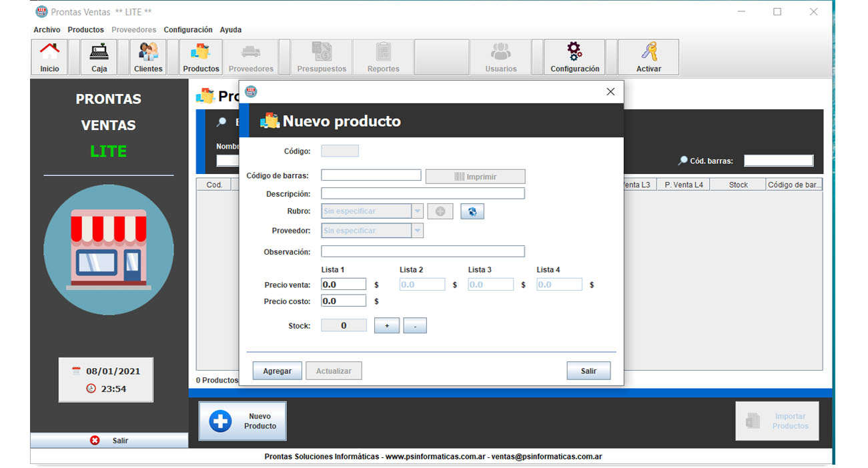
Task: Click the store illustration in sidebar
Action: coord(109,250)
